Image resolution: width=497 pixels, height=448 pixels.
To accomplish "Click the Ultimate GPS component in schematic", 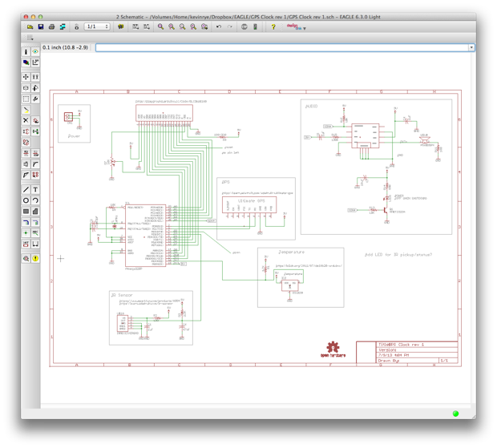I will [x=249, y=204].
